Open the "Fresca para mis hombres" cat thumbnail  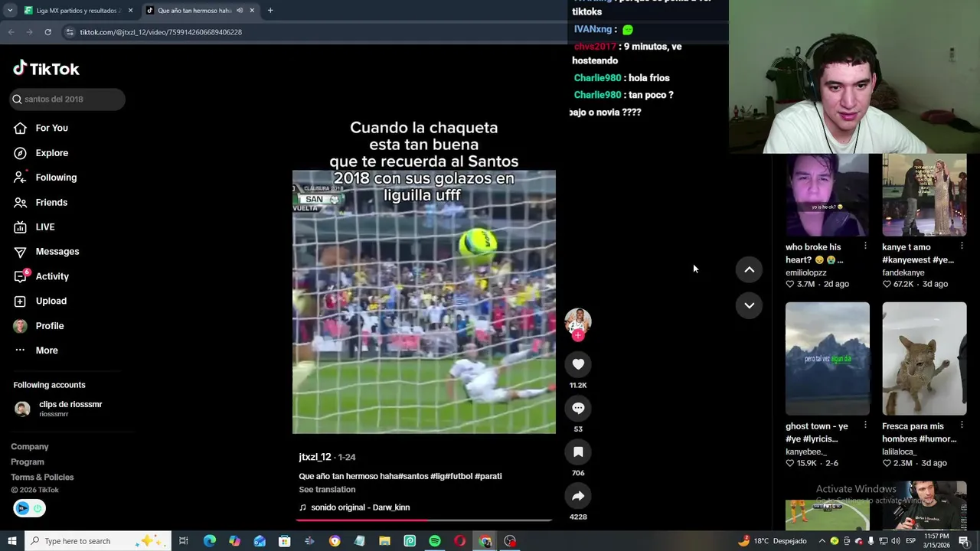pos(924,359)
